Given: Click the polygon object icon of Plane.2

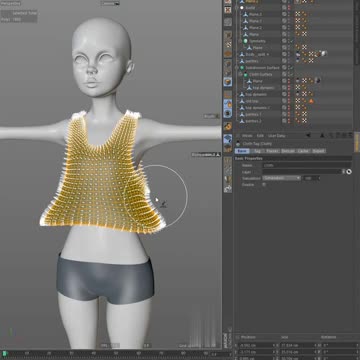Looking at the screenshot, I should (x=245, y=28).
